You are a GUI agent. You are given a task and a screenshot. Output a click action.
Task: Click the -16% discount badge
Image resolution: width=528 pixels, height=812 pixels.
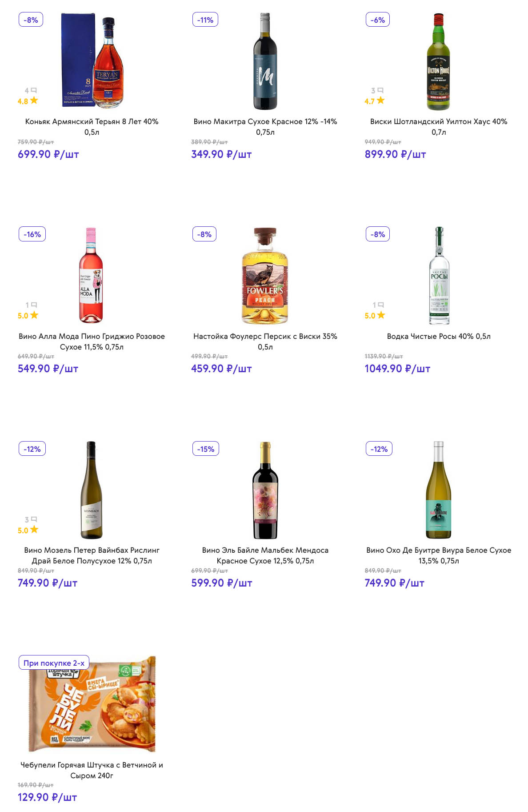pyautogui.click(x=32, y=234)
